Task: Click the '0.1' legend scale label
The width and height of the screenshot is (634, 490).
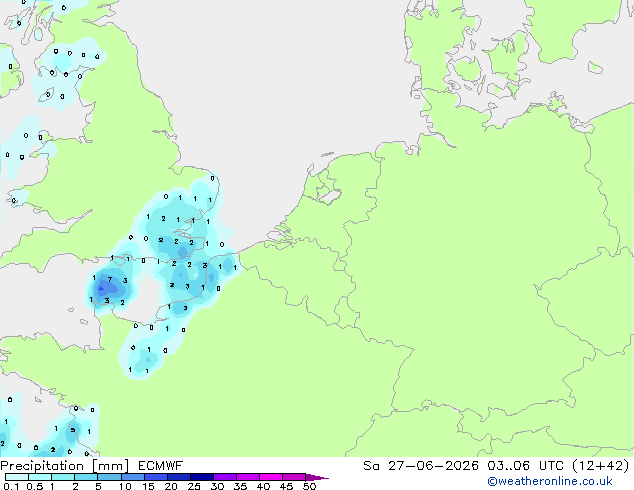Action: (x=11, y=486)
